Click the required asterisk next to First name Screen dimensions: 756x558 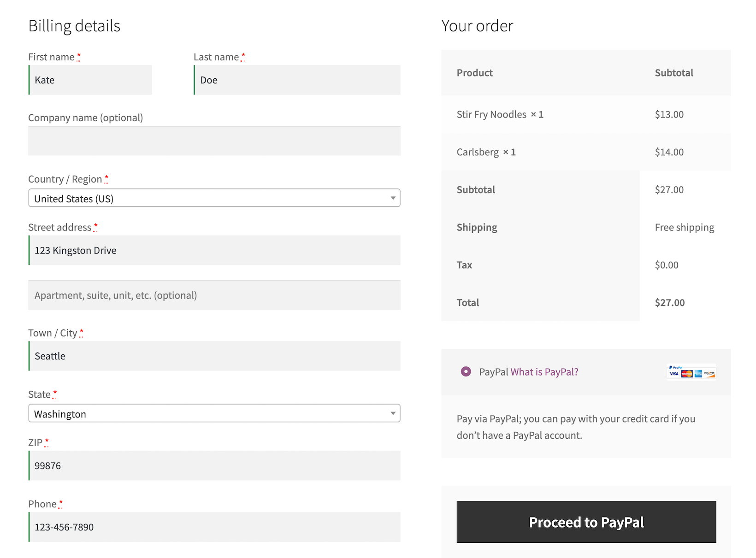[79, 55]
